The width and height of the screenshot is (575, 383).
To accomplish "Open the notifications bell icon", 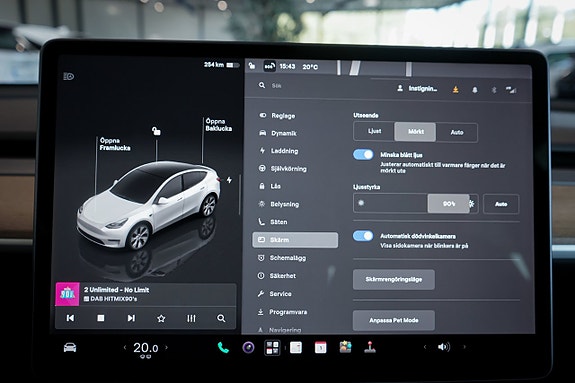I will pyautogui.click(x=475, y=90).
